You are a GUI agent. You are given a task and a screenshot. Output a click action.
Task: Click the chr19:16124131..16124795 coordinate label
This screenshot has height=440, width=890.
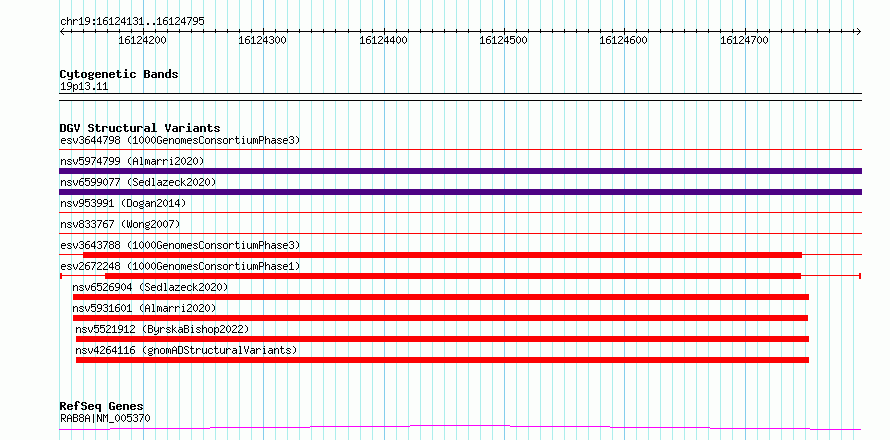pyautogui.click(x=132, y=22)
